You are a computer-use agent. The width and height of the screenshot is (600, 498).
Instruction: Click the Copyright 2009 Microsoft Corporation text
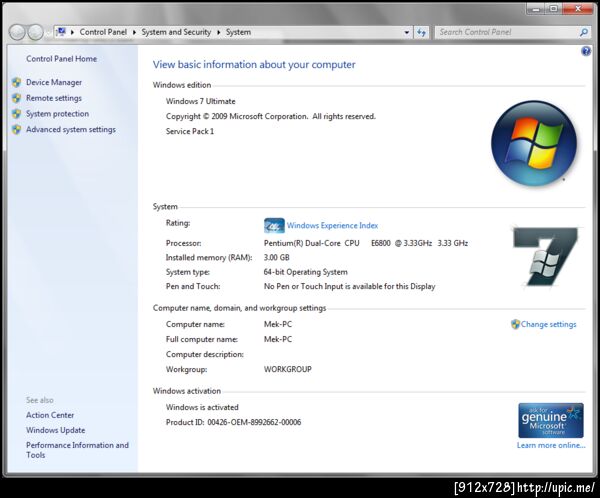click(x=271, y=116)
